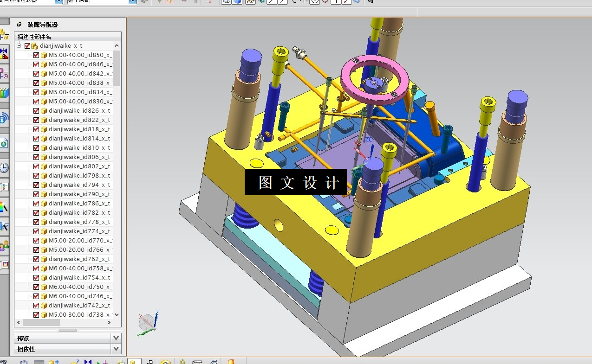Click part cube icon of M5.00-20.00_id770

point(44,241)
